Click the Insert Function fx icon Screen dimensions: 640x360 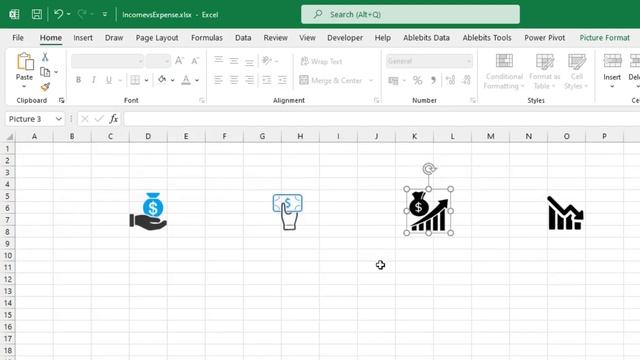113,119
